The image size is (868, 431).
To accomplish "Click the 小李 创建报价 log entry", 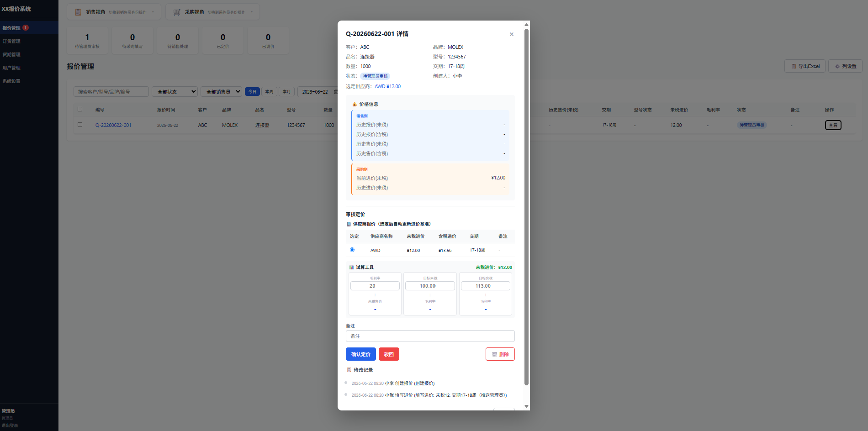I will (393, 384).
